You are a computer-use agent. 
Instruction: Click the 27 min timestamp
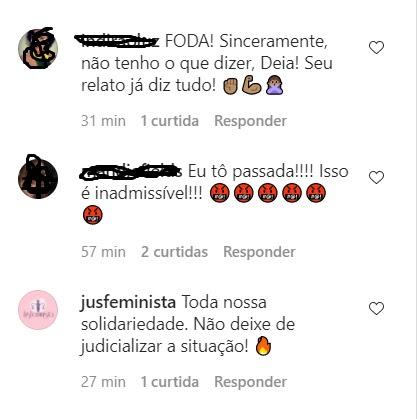[103, 382]
